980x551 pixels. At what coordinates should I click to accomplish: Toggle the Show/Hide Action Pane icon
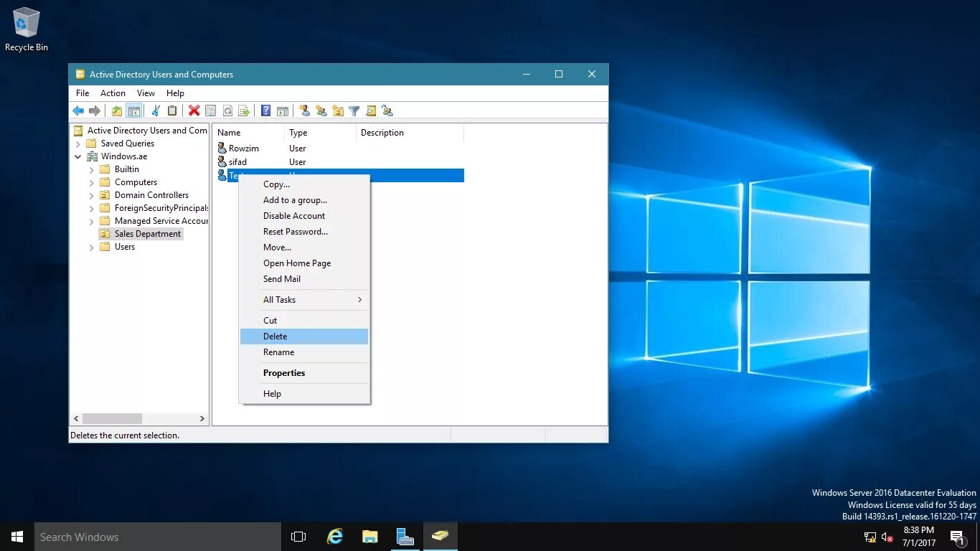(283, 110)
